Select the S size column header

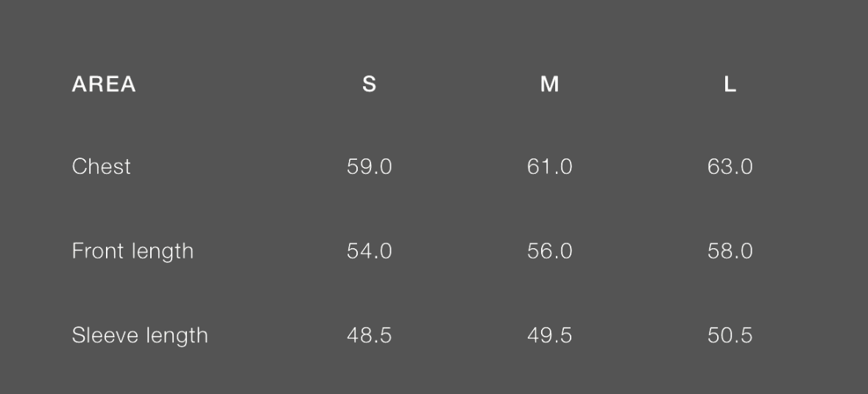tap(369, 85)
